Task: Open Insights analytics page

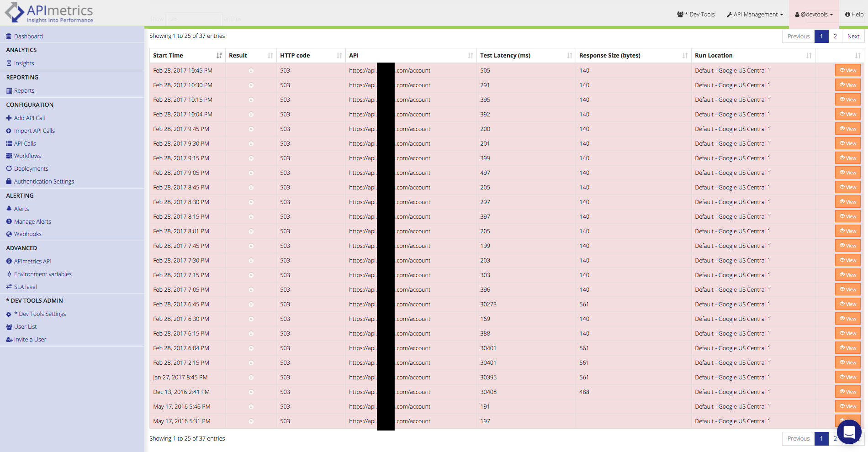Action: tap(24, 63)
